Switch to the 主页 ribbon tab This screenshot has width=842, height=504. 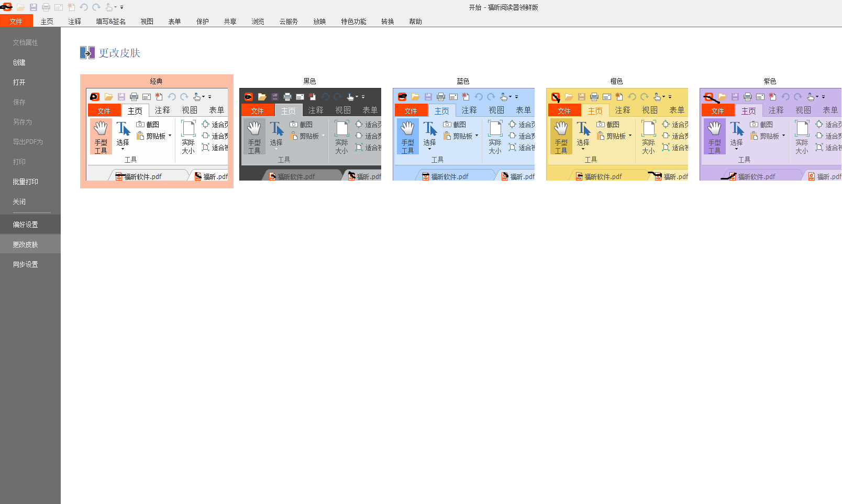[47, 21]
